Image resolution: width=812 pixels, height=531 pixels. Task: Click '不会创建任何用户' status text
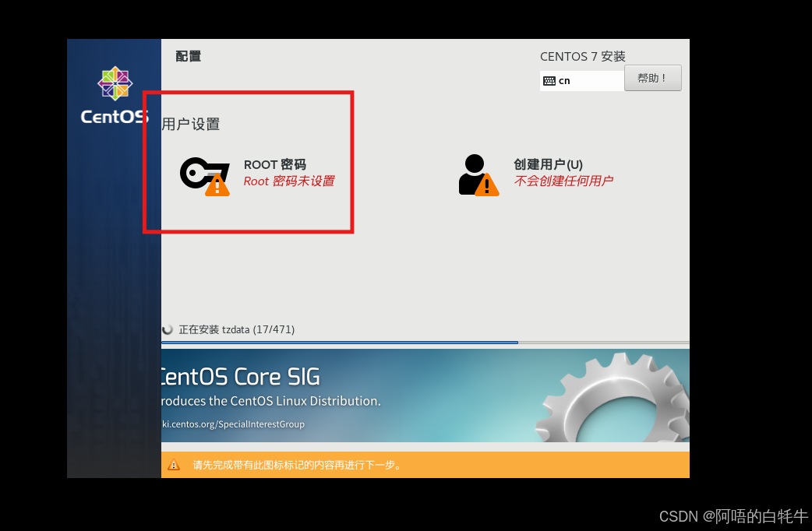coord(563,181)
